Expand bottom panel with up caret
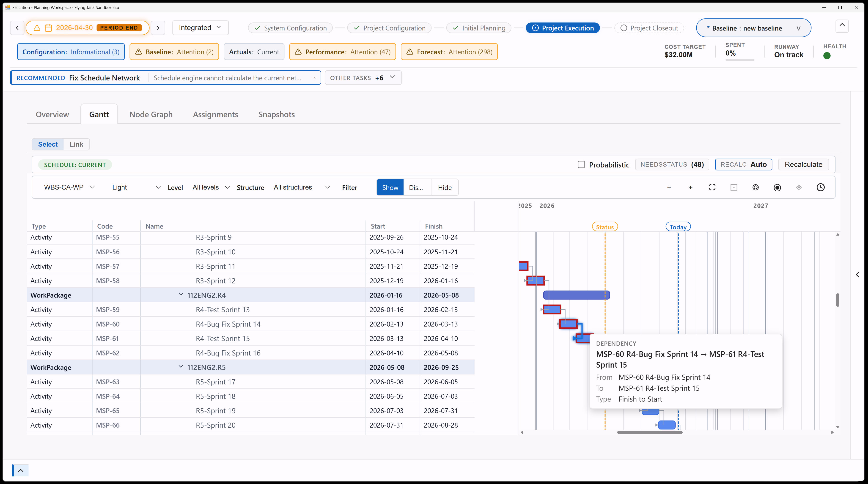868x484 pixels. [x=21, y=470]
